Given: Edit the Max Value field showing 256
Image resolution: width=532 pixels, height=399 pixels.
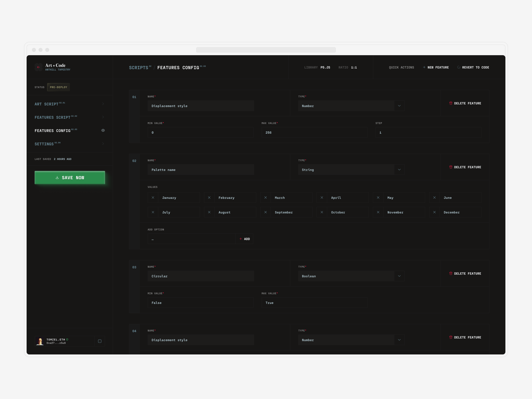Looking at the screenshot, I should pos(314,132).
